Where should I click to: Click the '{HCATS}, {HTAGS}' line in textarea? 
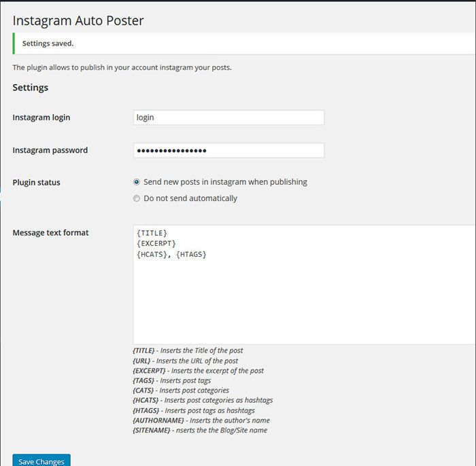pyautogui.click(x=171, y=254)
